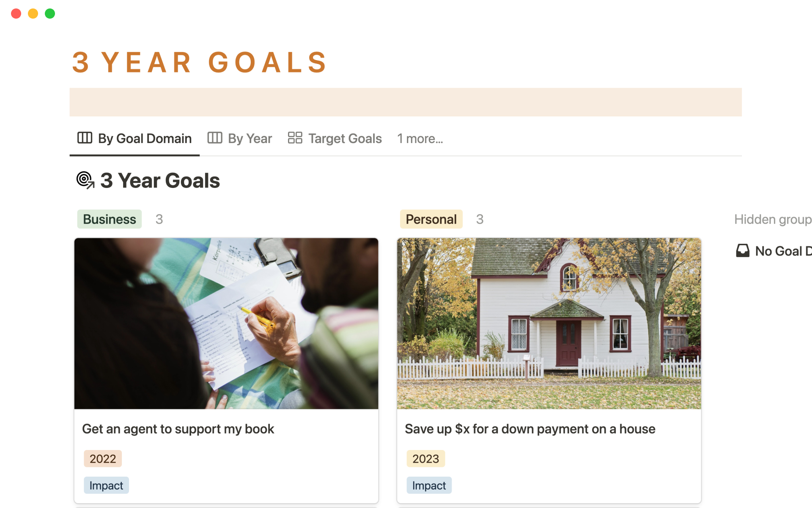Click the board icon beside By Year
The image size is (812, 508).
(214, 138)
